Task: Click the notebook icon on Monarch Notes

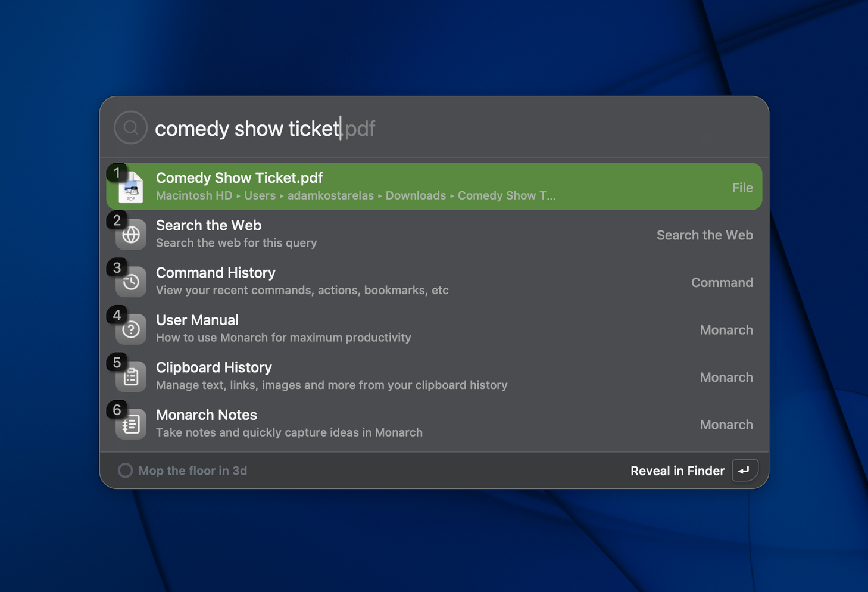Action: (x=131, y=423)
